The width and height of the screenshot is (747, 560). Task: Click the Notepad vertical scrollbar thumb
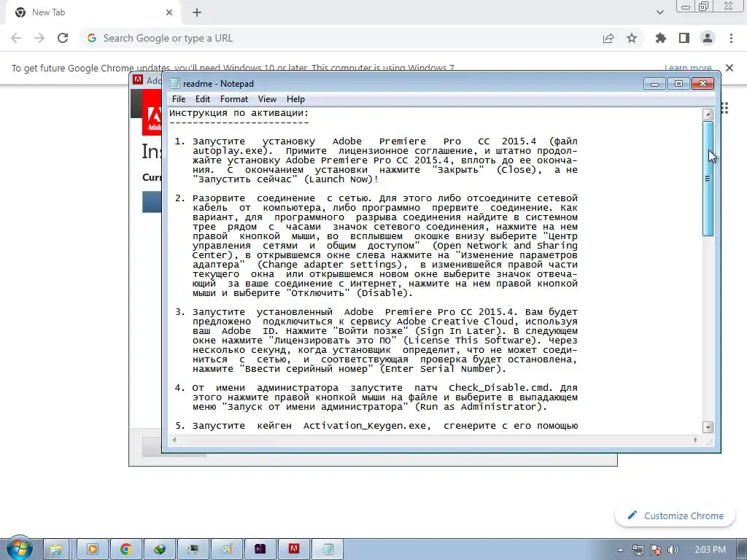[708, 178]
